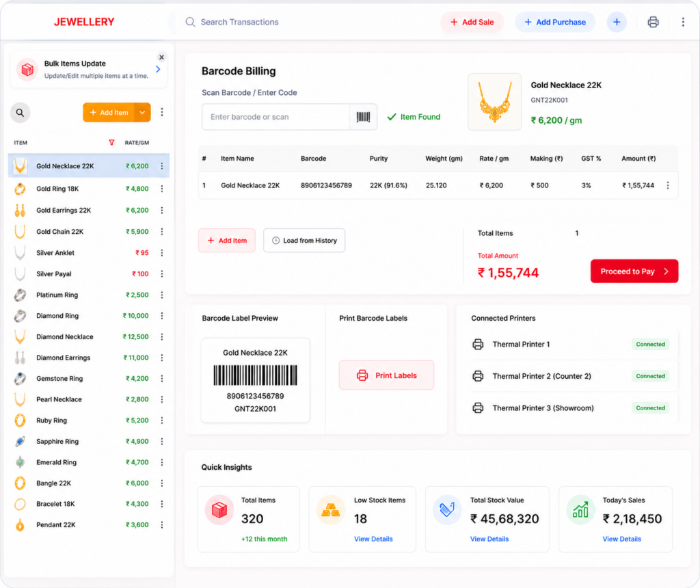This screenshot has width=700, height=588.
Task: Click Thermal Printer 2 (Counter 2) Connected badge
Action: (650, 376)
